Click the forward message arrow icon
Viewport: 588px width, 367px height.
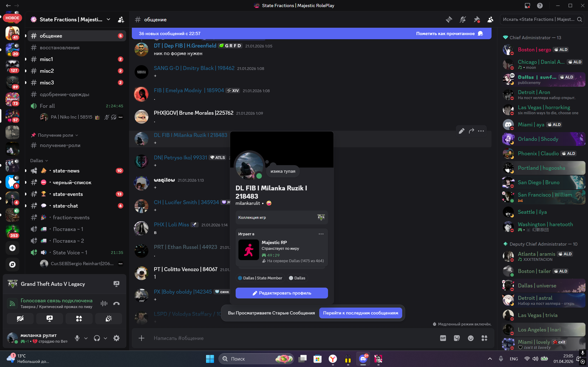471,131
